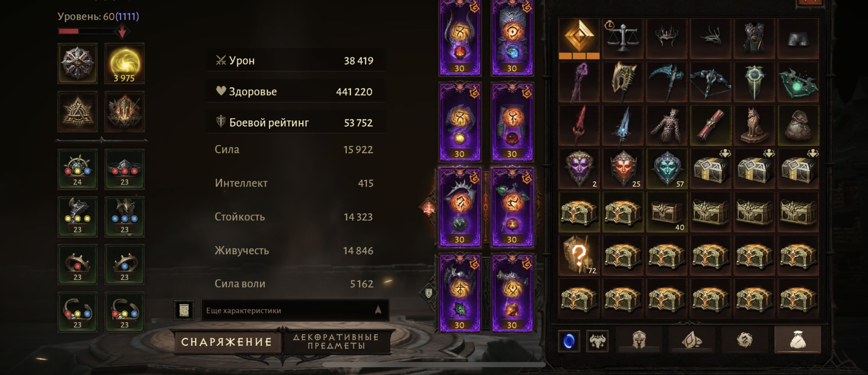Open the helmet inventory category tab
The image size is (868, 375).
tap(638, 340)
